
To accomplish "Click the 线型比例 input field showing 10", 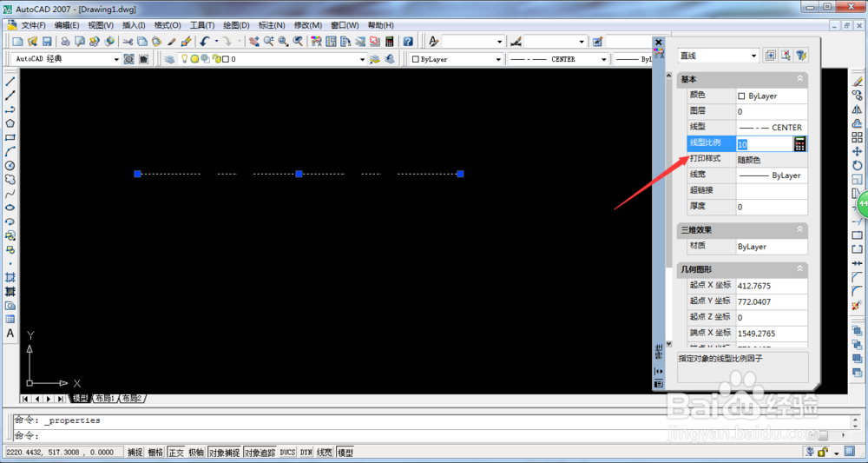I will point(764,144).
